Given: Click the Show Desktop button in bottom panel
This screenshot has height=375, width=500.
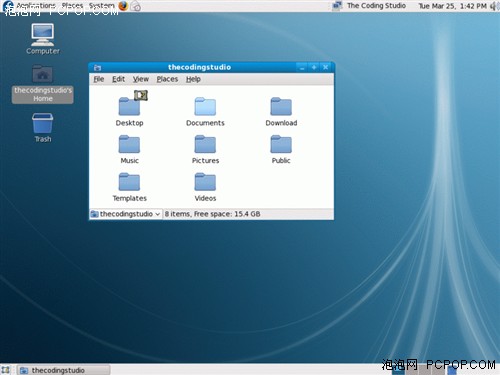Looking at the screenshot, I should [6, 370].
